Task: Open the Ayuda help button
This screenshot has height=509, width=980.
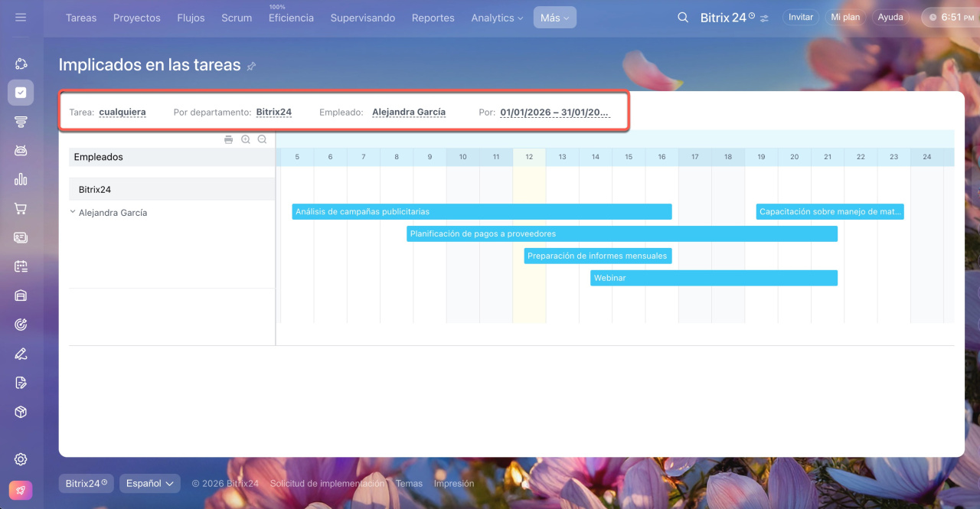Action: 890,17
